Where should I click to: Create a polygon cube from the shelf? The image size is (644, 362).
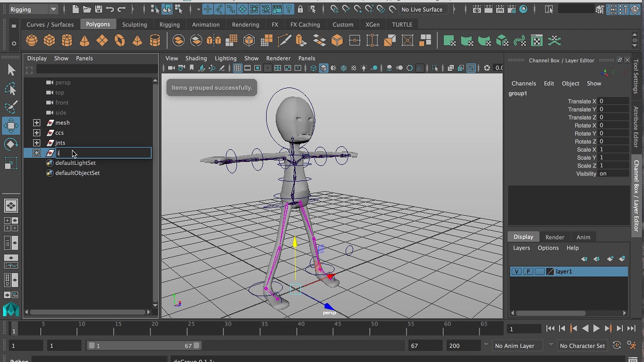[x=49, y=41]
